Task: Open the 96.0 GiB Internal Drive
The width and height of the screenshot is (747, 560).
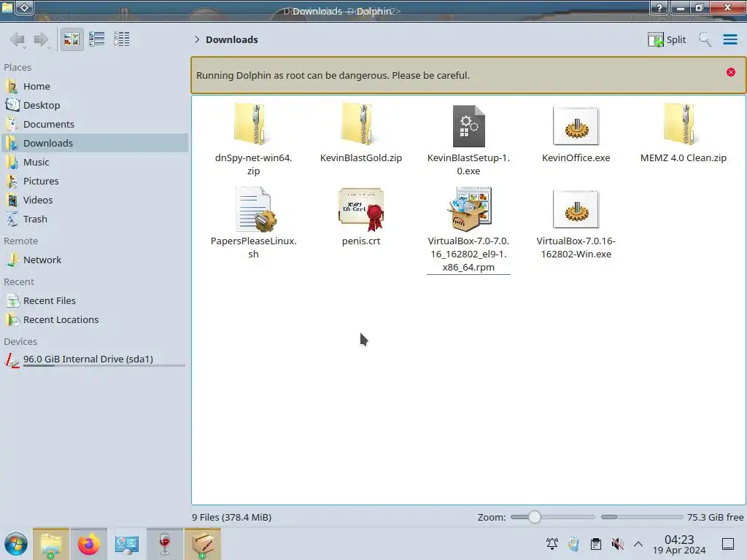Action: [94, 359]
